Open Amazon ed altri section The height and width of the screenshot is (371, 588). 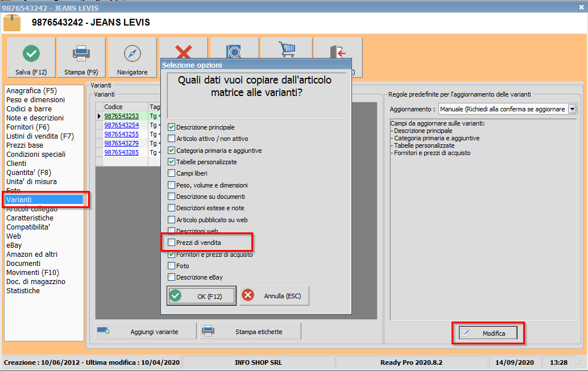coord(32,254)
